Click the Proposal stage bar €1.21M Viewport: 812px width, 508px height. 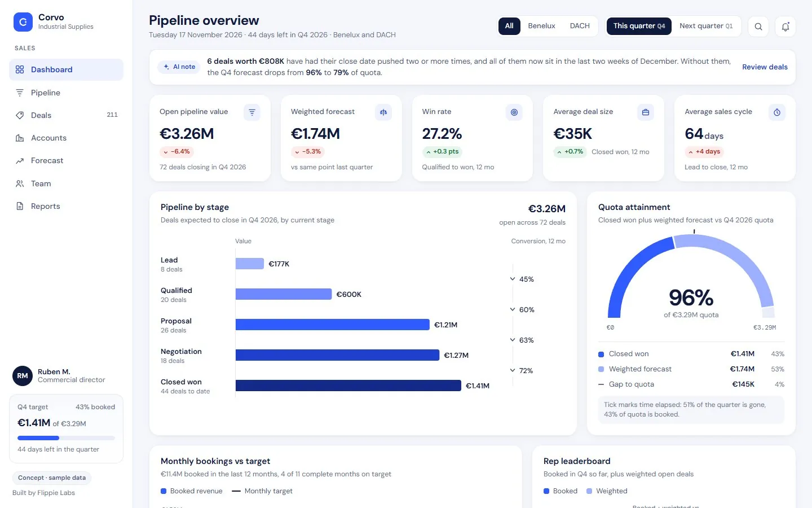click(x=333, y=325)
